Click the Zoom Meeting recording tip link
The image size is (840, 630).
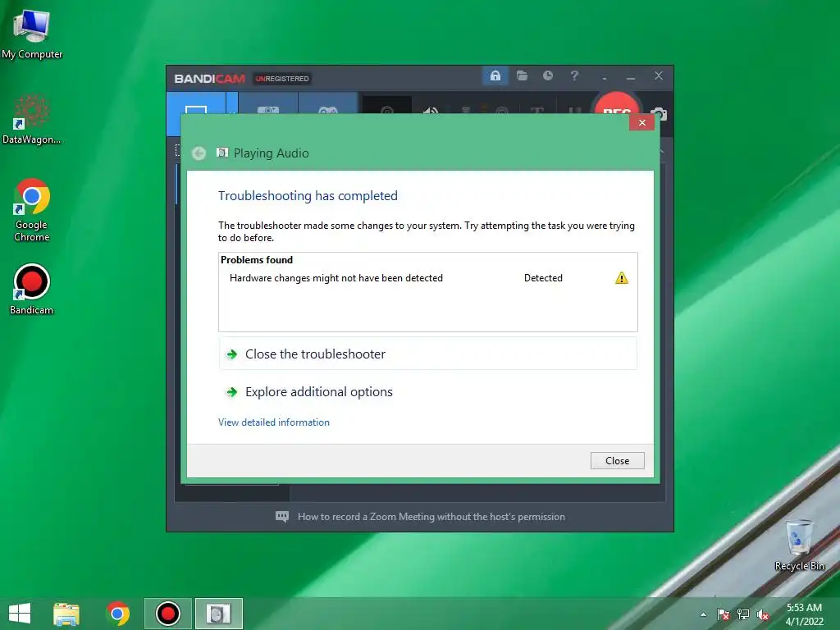(x=431, y=517)
